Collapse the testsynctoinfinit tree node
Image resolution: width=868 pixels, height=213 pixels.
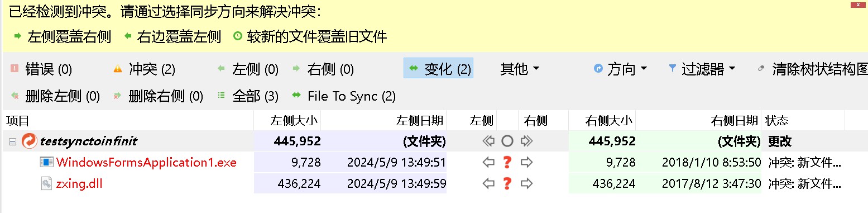[12, 141]
